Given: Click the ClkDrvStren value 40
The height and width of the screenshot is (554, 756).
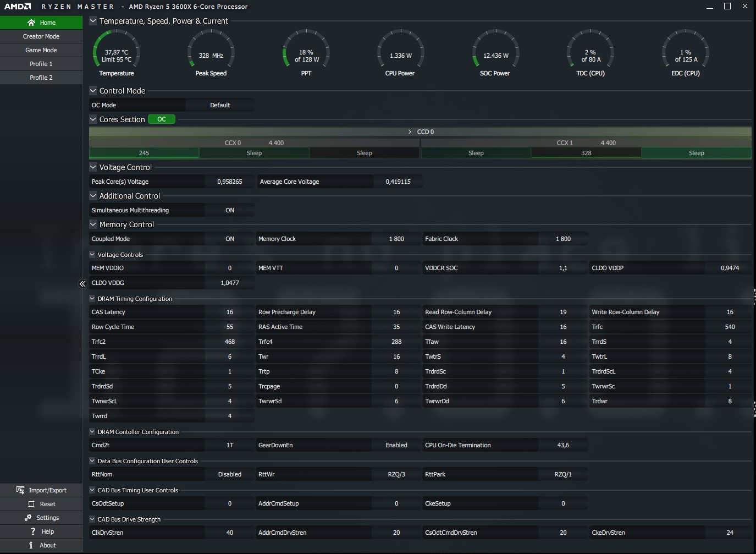Looking at the screenshot, I should coord(230,533).
